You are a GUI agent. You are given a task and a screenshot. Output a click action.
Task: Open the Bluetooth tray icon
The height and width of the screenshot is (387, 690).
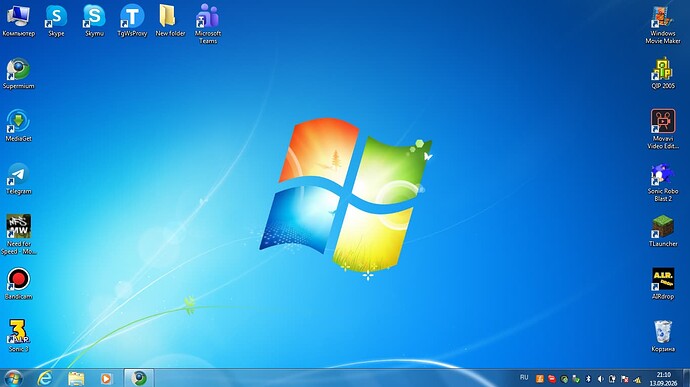(588, 379)
